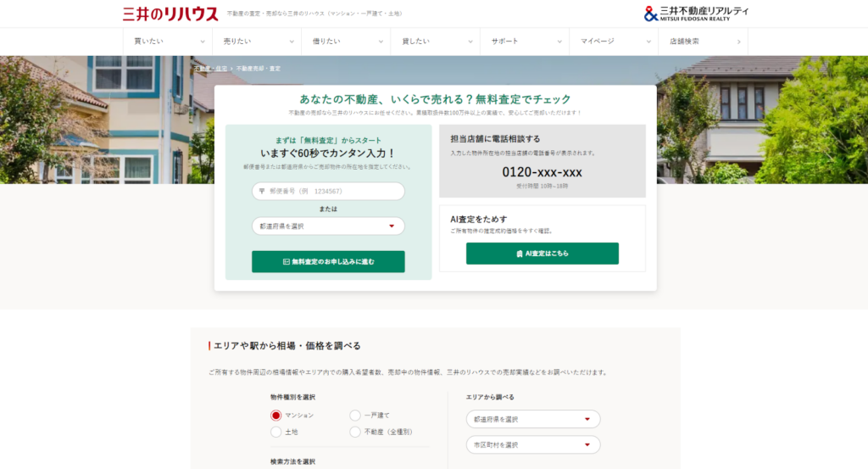The image size is (868, 469).
Task: Expand chevron next to 貸したい
Action: tap(470, 42)
